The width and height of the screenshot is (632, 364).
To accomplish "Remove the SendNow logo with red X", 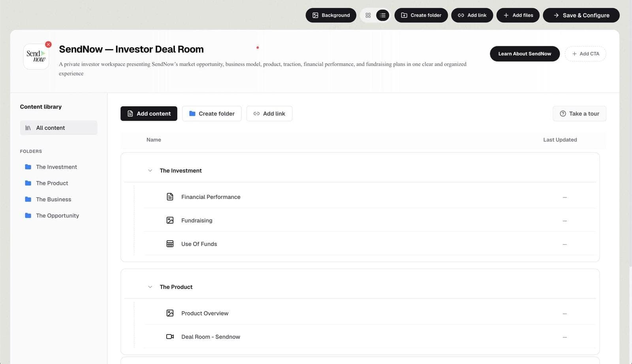I will pos(48,44).
